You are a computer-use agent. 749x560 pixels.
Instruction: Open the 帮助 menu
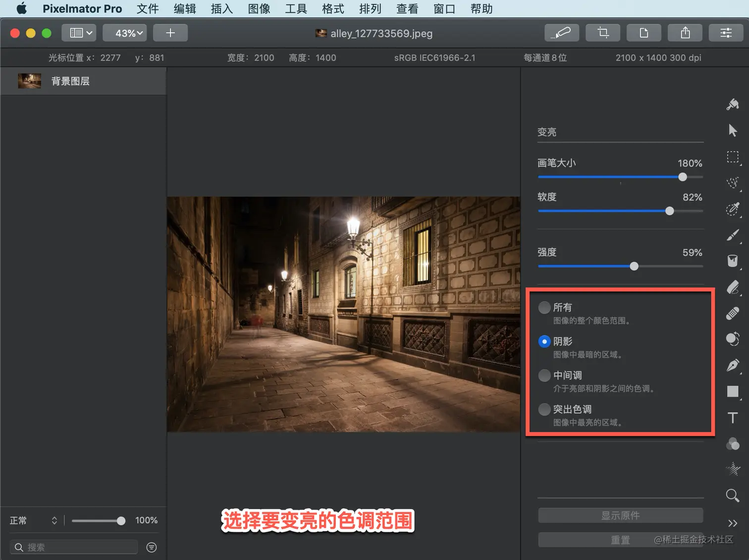(x=481, y=8)
